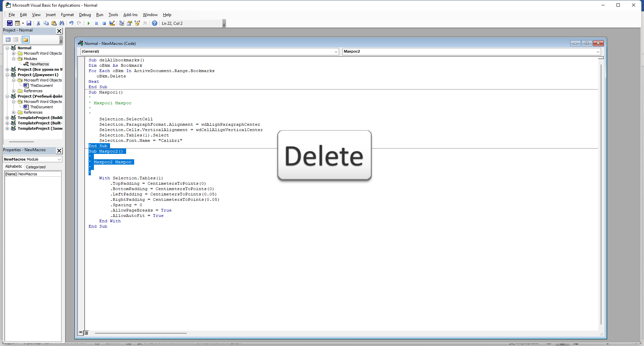This screenshot has width=644, height=346.
Task: Open the Макрос2 procedure dropdown
Action: [x=598, y=52]
